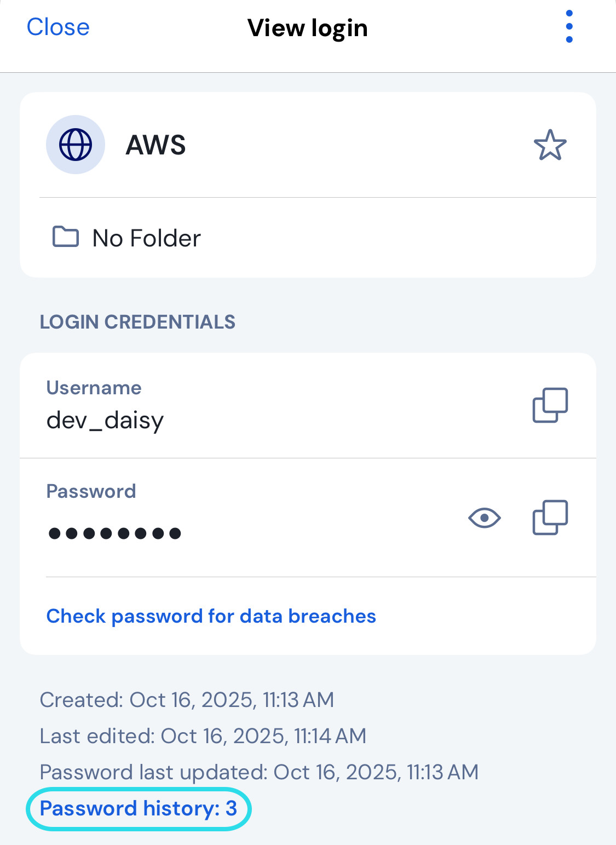Close the View login dialog

58,27
